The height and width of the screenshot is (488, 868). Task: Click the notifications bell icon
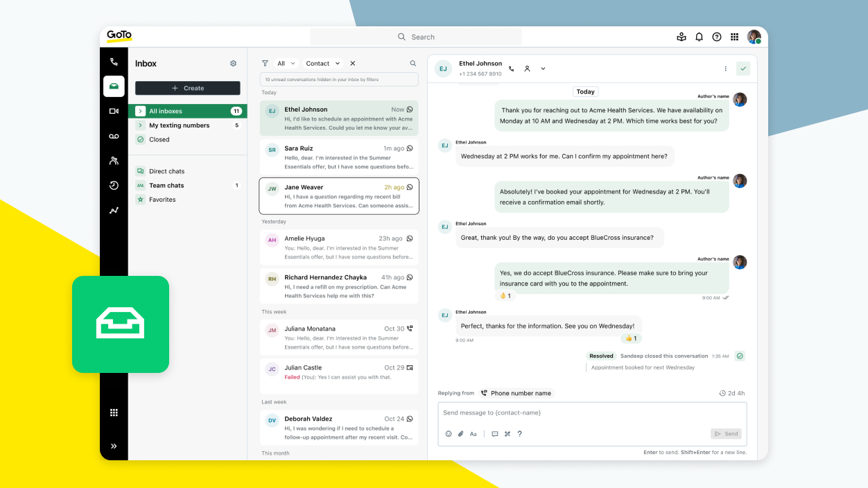click(699, 37)
